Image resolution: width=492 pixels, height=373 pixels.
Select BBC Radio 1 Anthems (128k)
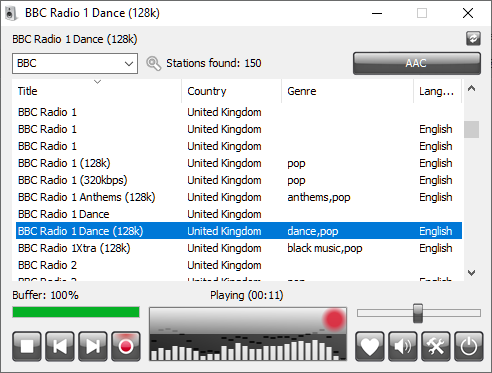[x=239, y=197]
